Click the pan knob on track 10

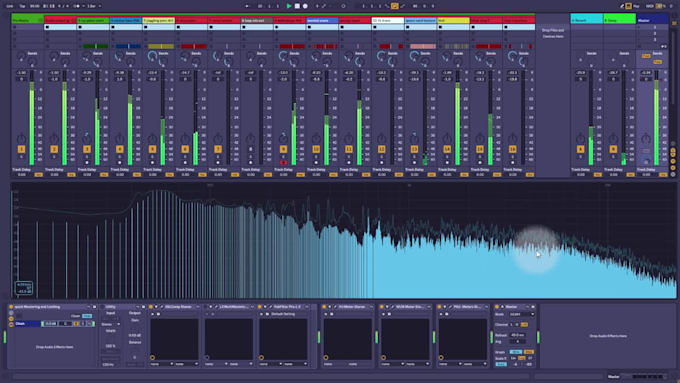coord(316,138)
